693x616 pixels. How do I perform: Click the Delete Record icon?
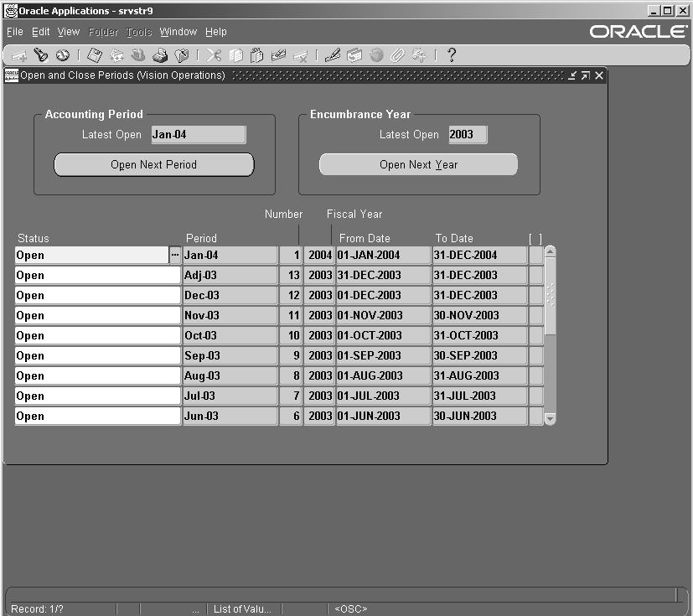tap(300, 55)
